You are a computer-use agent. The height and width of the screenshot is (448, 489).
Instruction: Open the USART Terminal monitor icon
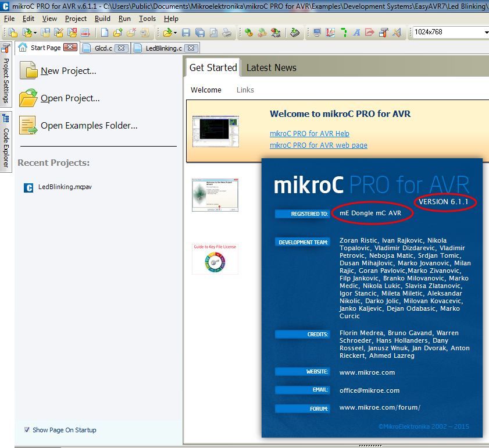pos(317,33)
